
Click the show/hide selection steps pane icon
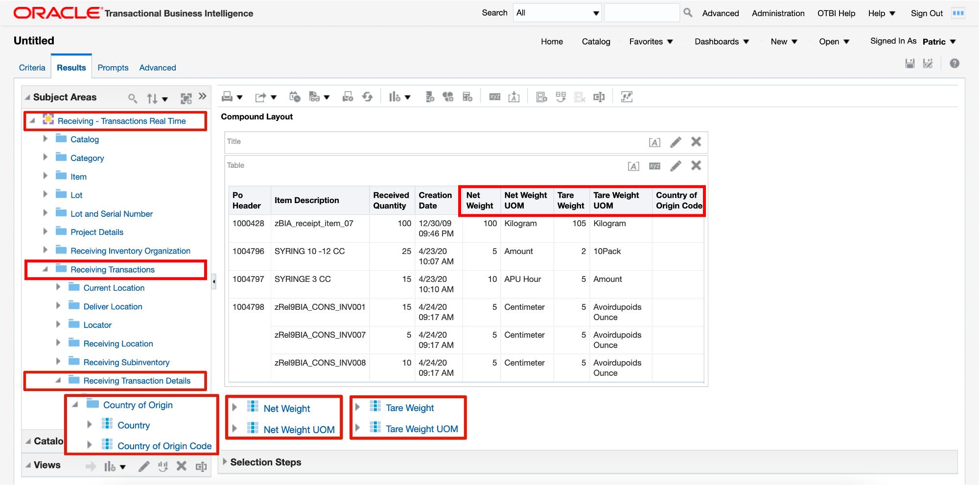pyautogui.click(x=627, y=97)
